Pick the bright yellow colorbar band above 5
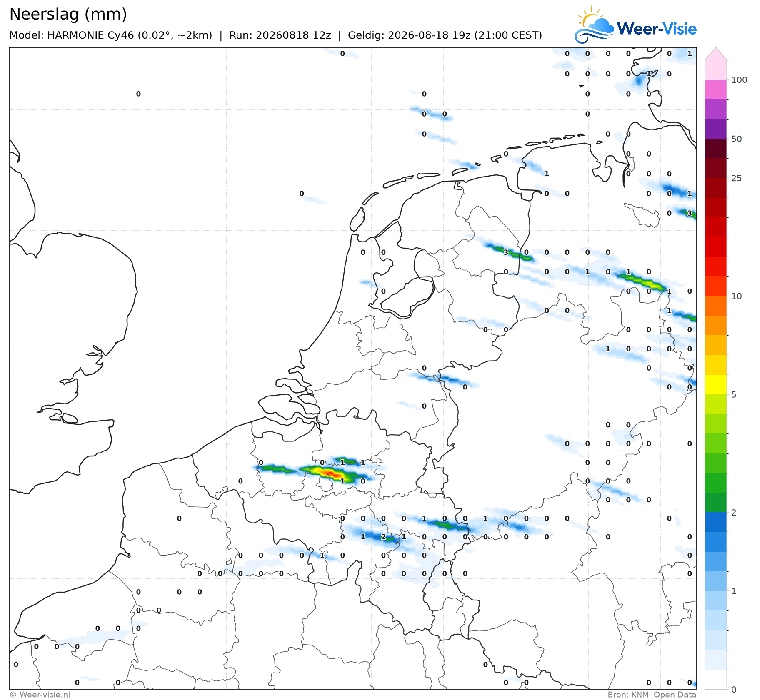760x700 pixels. pyautogui.click(x=716, y=384)
